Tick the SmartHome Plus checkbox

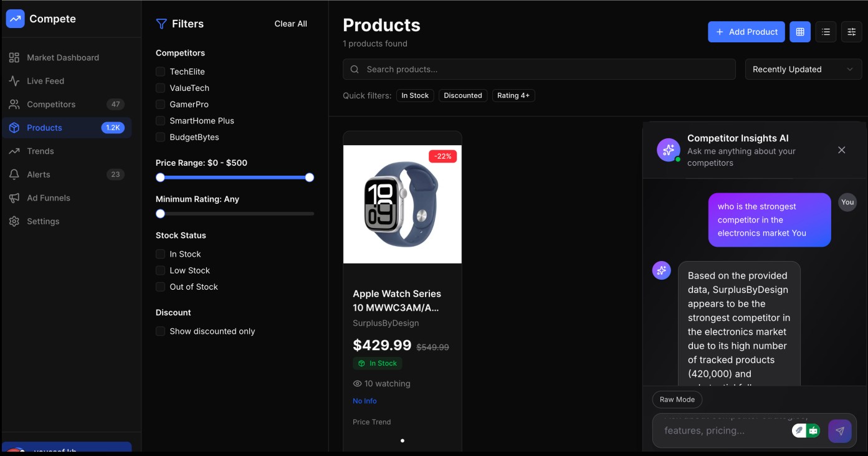[x=161, y=120]
